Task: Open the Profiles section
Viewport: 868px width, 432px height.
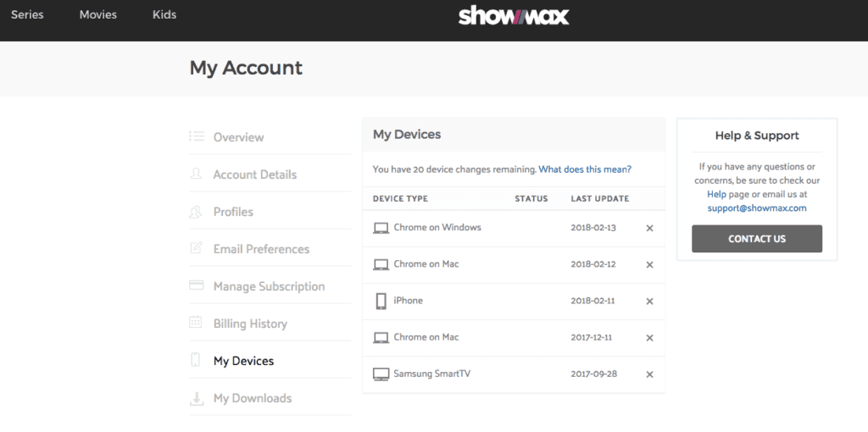Action: pos(233,212)
